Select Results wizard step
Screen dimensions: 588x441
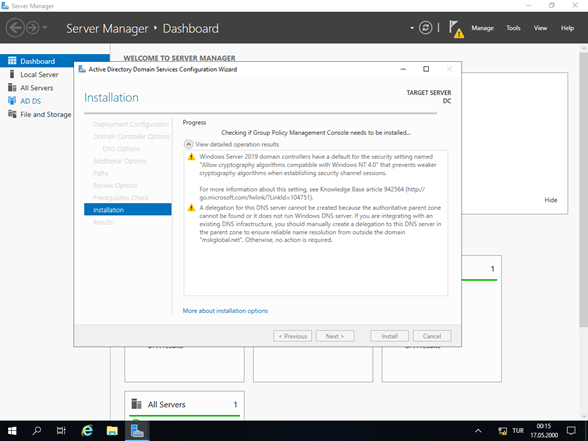tap(103, 222)
